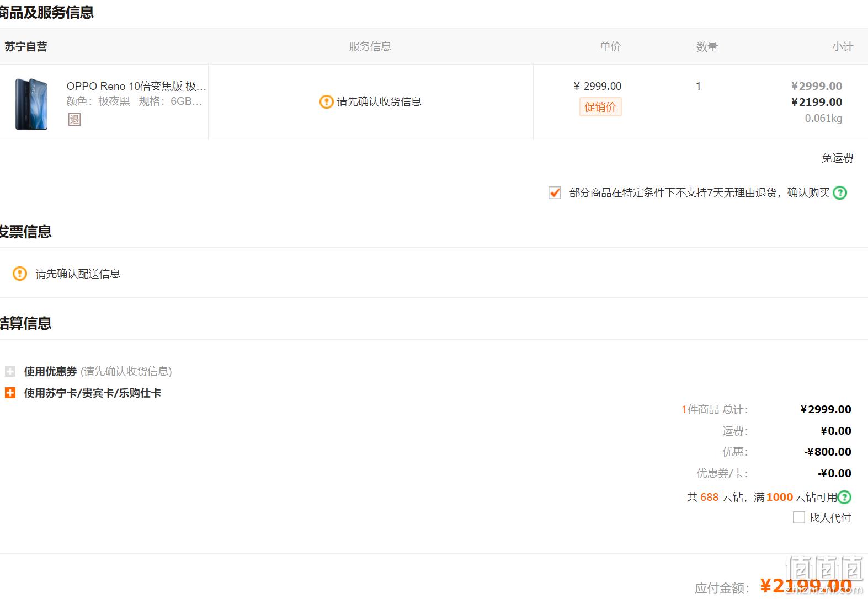Open the OPPO Reno phone product thumbnail
This screenshot has width=868, height=599.
point(31,104)
